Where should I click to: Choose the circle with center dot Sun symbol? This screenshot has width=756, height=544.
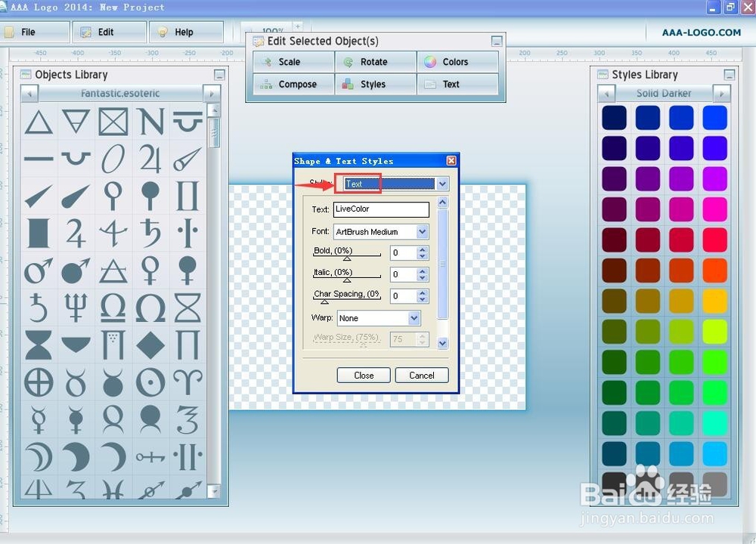coord(150,382)
